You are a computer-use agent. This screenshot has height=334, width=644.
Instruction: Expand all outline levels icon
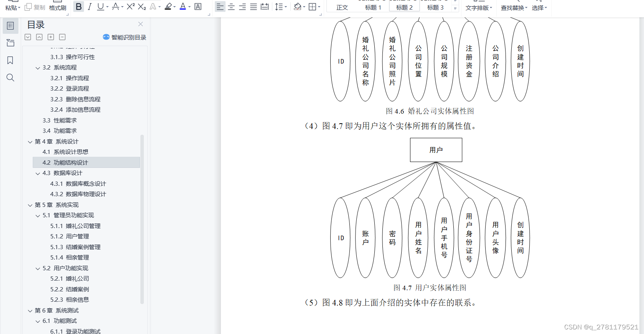28,37
